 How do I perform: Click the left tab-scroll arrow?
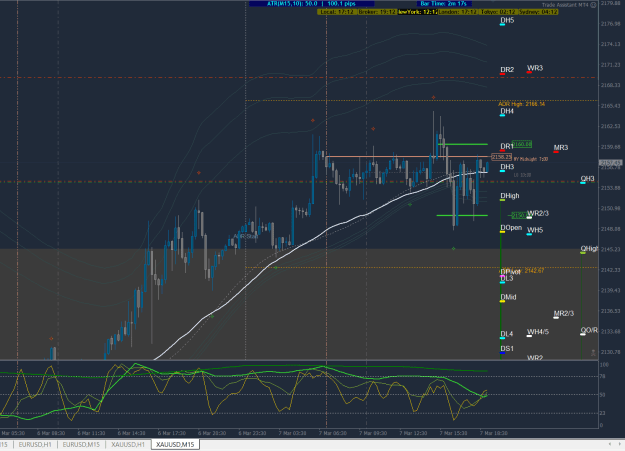609,444
